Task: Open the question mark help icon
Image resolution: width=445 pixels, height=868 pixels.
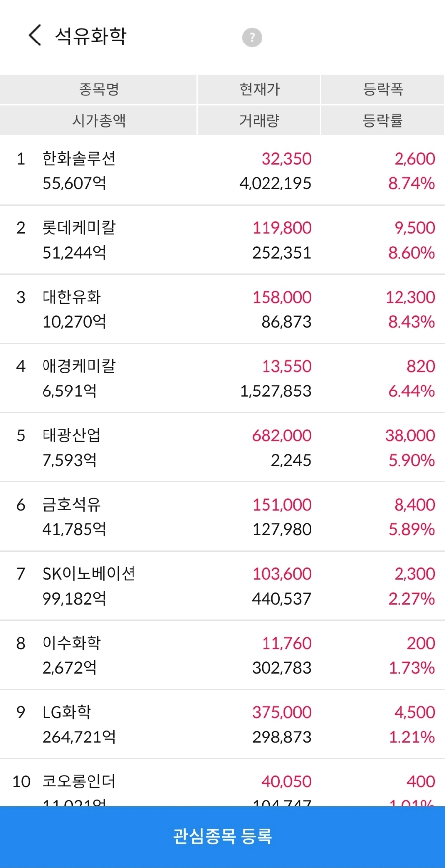Action: coord(252,37)
